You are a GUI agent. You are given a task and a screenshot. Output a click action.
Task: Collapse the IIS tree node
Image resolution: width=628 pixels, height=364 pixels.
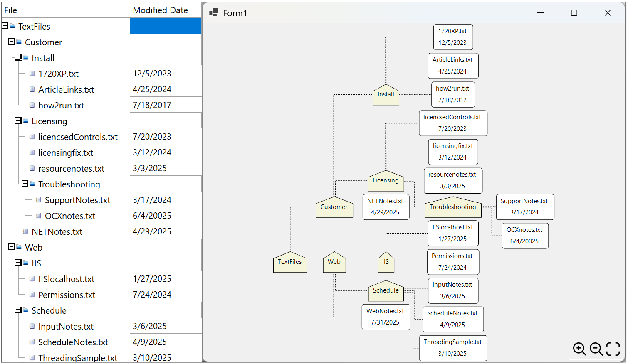coord(18,263)
